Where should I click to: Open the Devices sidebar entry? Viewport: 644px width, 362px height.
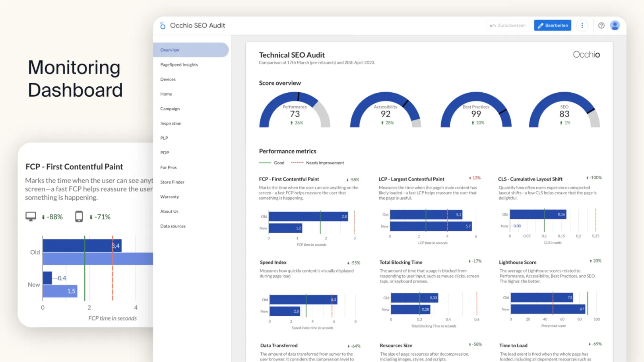(167, 79)
